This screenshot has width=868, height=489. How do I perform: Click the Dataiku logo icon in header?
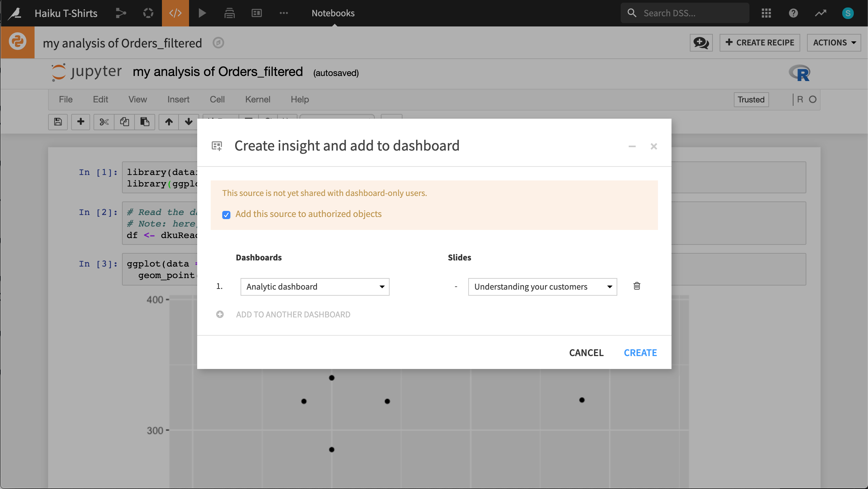(x=16, y=13)
